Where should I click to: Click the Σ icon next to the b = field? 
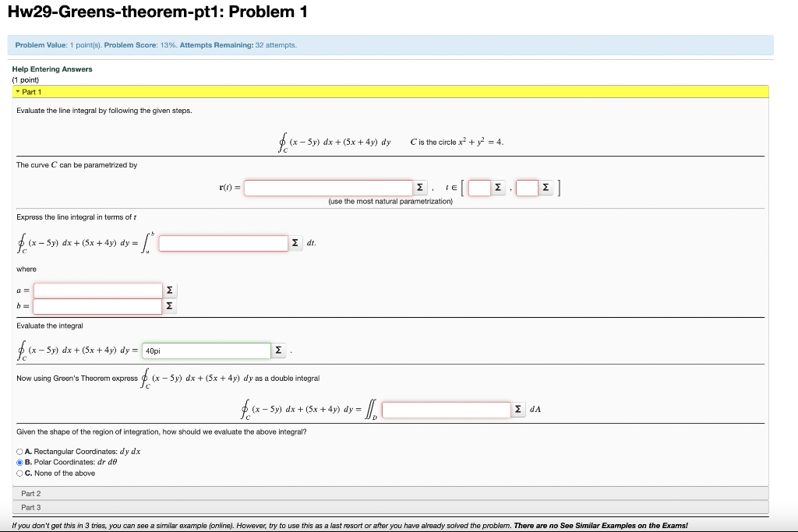coord(170,306)
